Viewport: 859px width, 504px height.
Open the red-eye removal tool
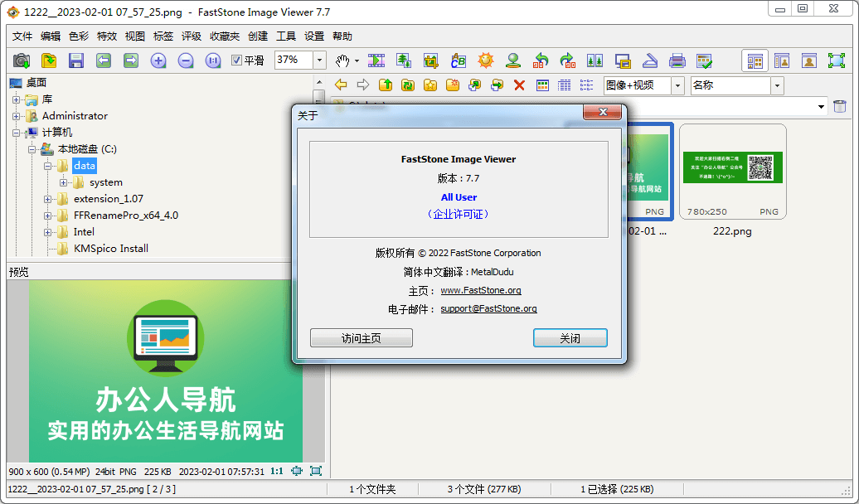(513, 61)
